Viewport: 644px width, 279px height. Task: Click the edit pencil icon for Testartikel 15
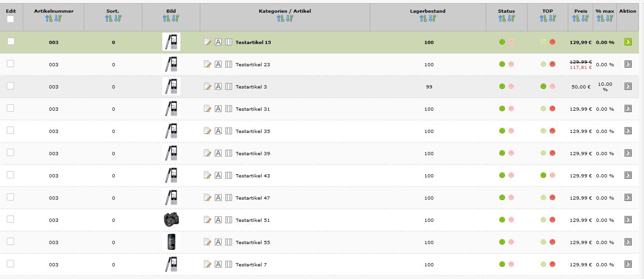[208, 42]
